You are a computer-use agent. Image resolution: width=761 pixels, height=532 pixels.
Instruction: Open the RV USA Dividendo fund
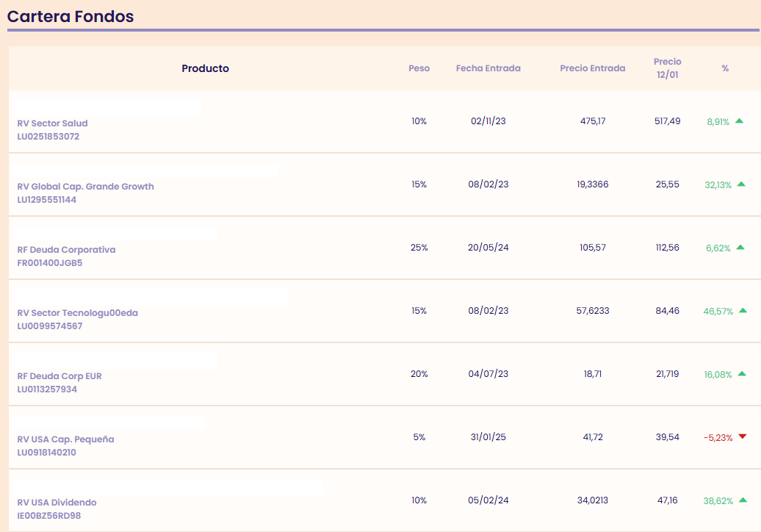[57, 503]
